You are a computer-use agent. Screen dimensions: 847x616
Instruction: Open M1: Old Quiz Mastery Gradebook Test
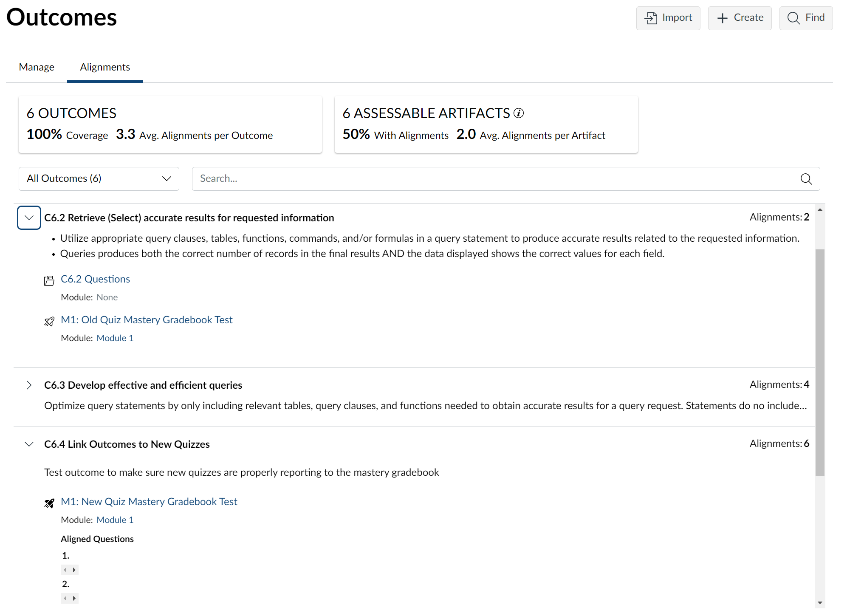pyautogui.click(x=147, y=320)
